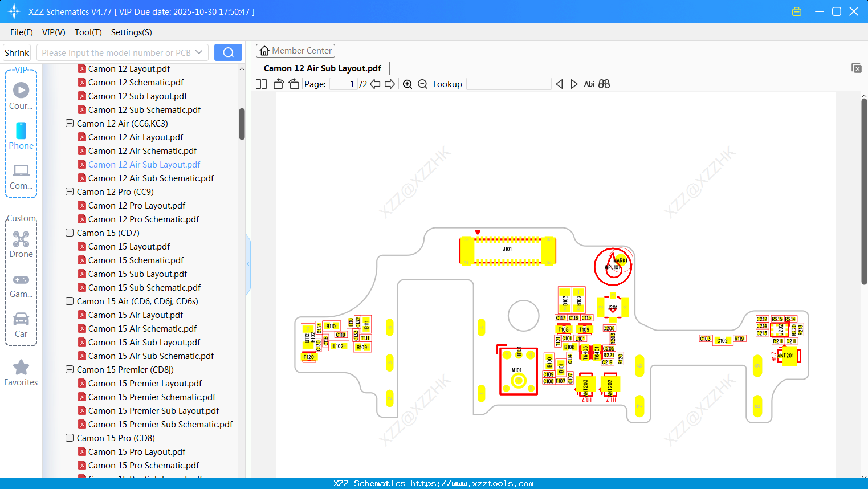868x489 pixels.
Task: Open the Course section in the sidebar
Action: coord(21,96)
